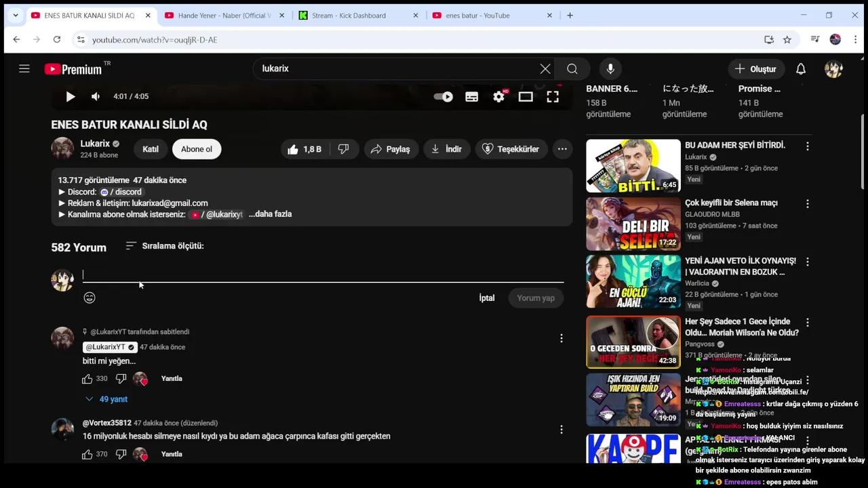868x488 pixels.
Task: Go to YouTube Premium home logo
Action: click(73, 68)
